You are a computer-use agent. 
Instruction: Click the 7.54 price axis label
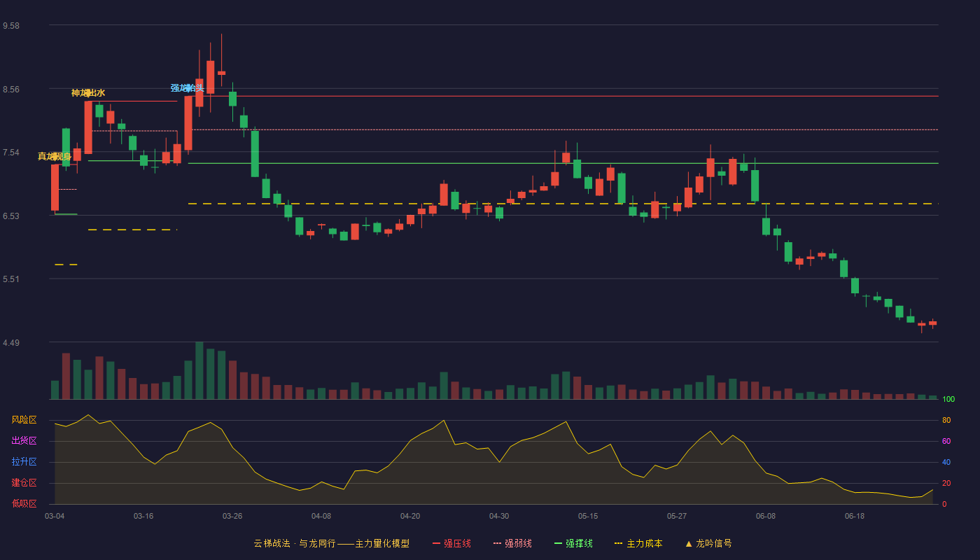tap(11, 153)
